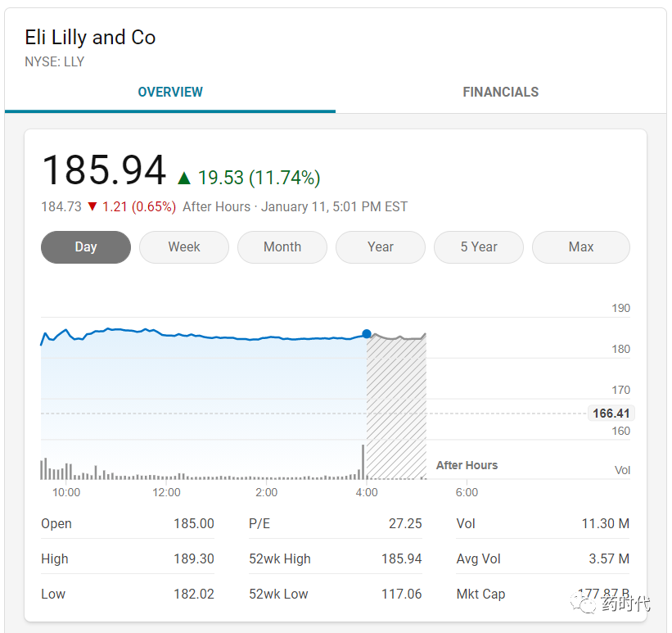This screenshot has height=633, width=672.
Task: Click the 166.41 previous close label
Action: pos(611,414)
